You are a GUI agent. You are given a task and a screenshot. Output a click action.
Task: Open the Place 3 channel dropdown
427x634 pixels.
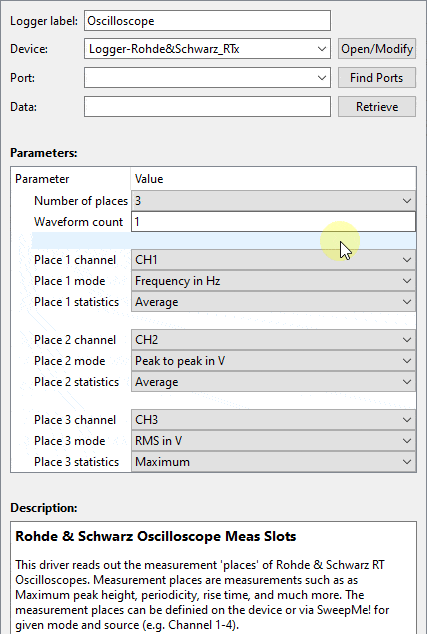pyautogui.click(x=273, y=420)
